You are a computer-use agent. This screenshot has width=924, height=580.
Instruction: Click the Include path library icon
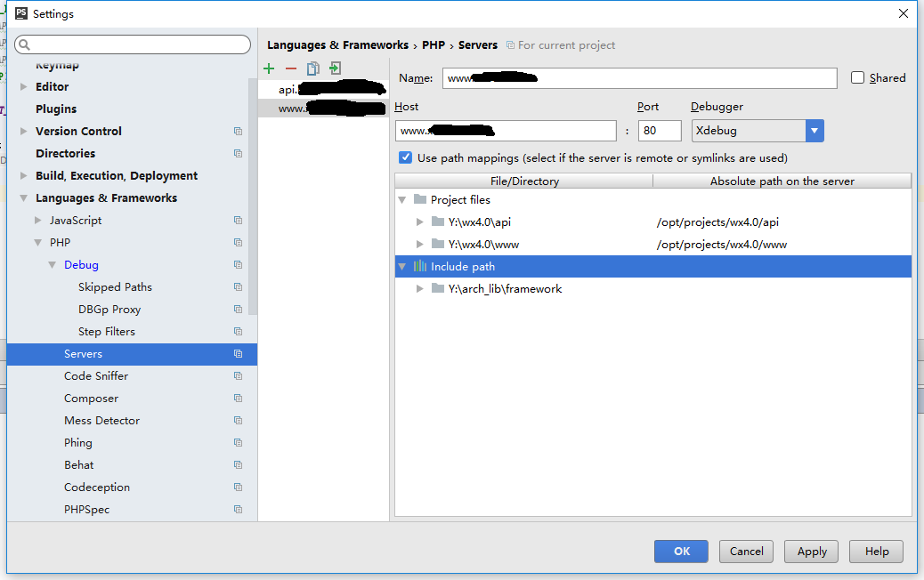(x=420, y=266)
